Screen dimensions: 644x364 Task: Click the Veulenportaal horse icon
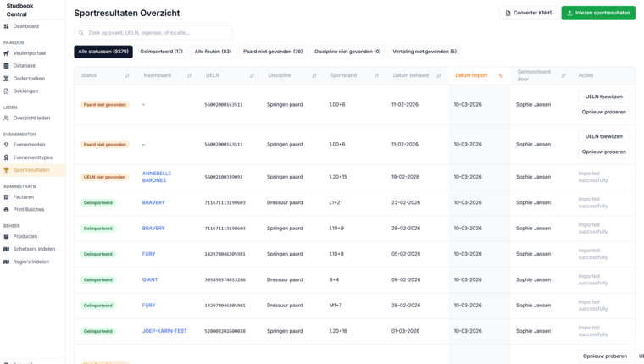[6, 53]
